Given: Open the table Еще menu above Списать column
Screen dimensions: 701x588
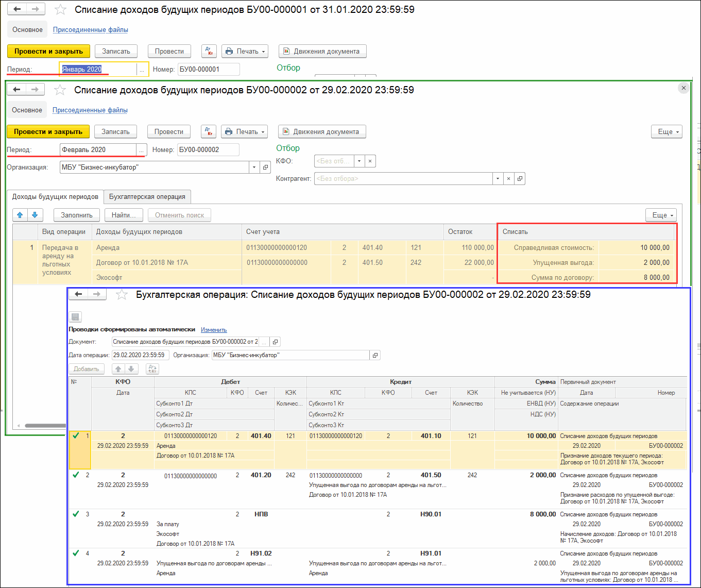Looking at the screenshot, I should tap(661, 215).
